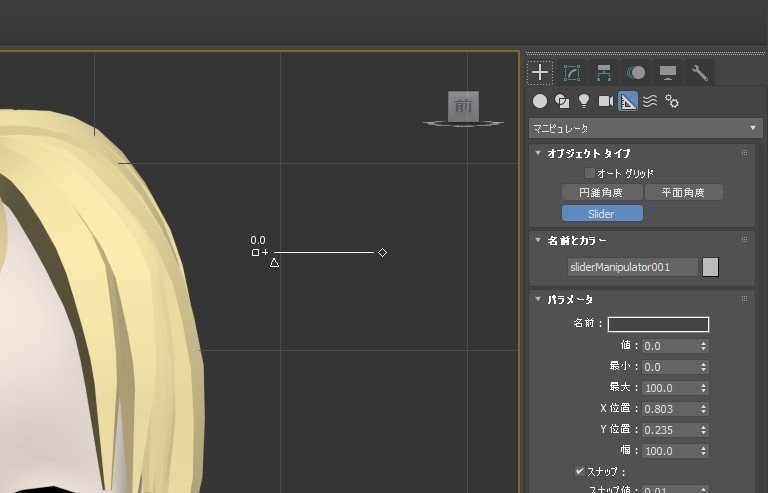Viewport: 768px width, 493px height.
Task: Select the Geometry category icon
Action: pos(540,101)
